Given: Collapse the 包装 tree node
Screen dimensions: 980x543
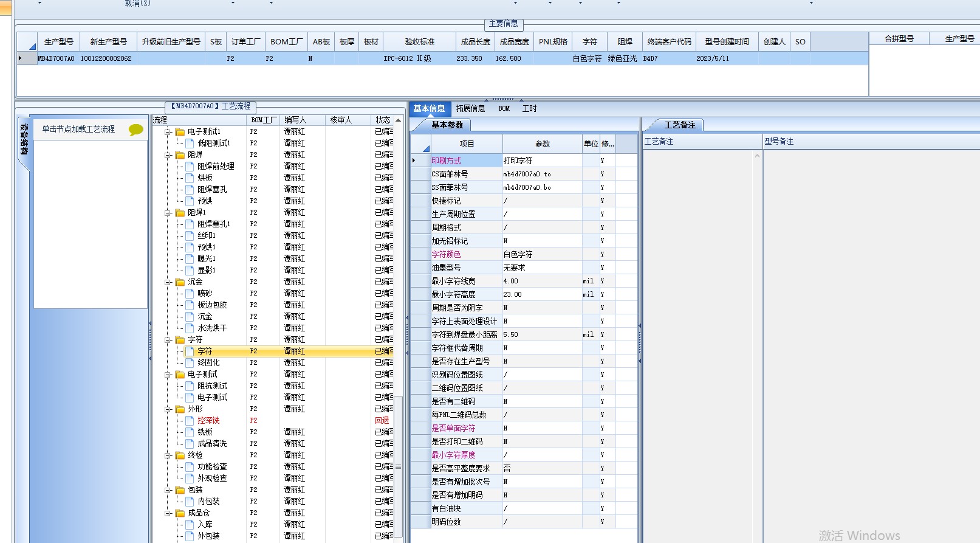Looking at the screenshot, I should (168, 490).
